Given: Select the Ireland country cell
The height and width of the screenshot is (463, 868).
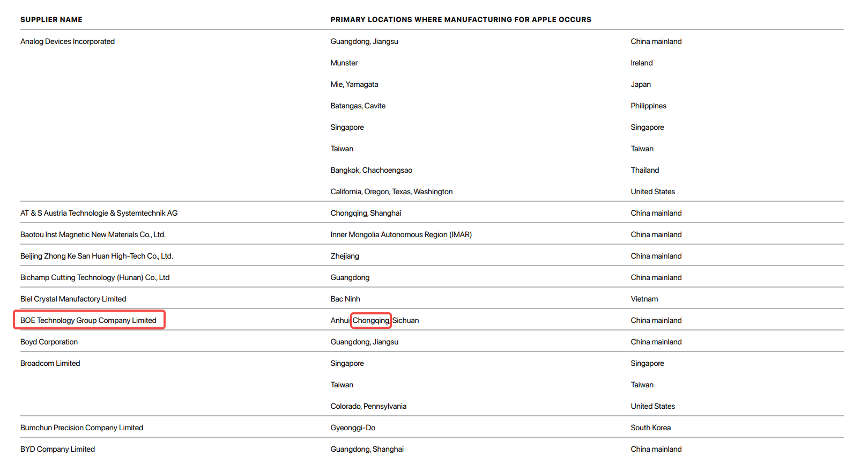Looking at the screenshot, I should tap(641, 63).
